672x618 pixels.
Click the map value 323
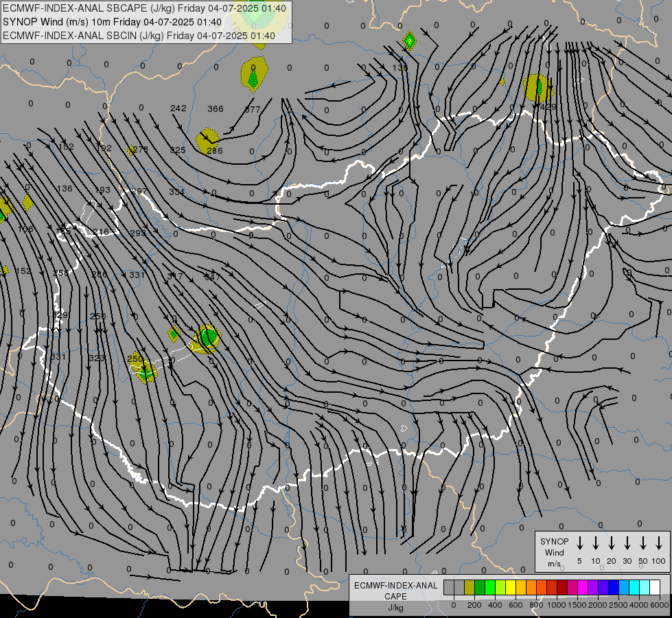[x=97, y=358]
